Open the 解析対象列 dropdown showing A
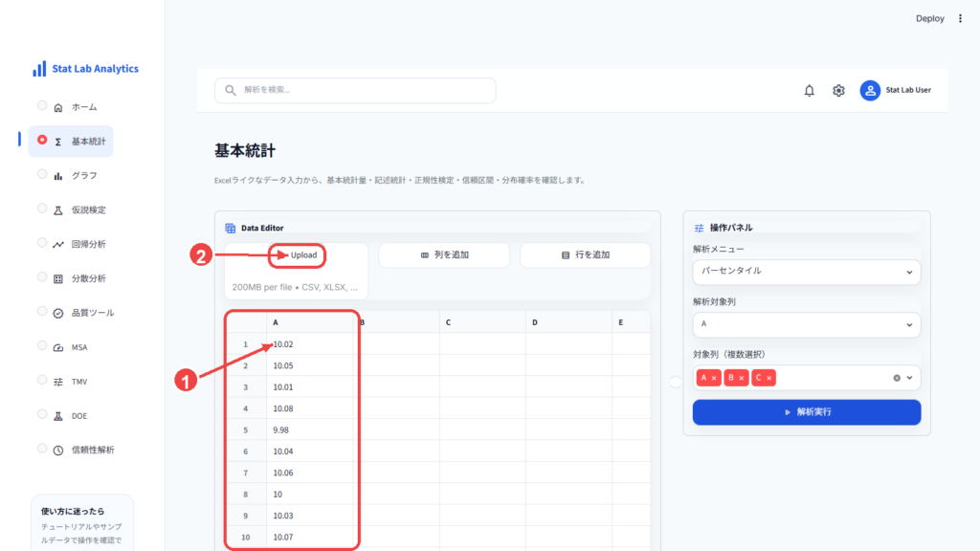Viewport: 980px width, 551px height. click(x=806, y=325)
